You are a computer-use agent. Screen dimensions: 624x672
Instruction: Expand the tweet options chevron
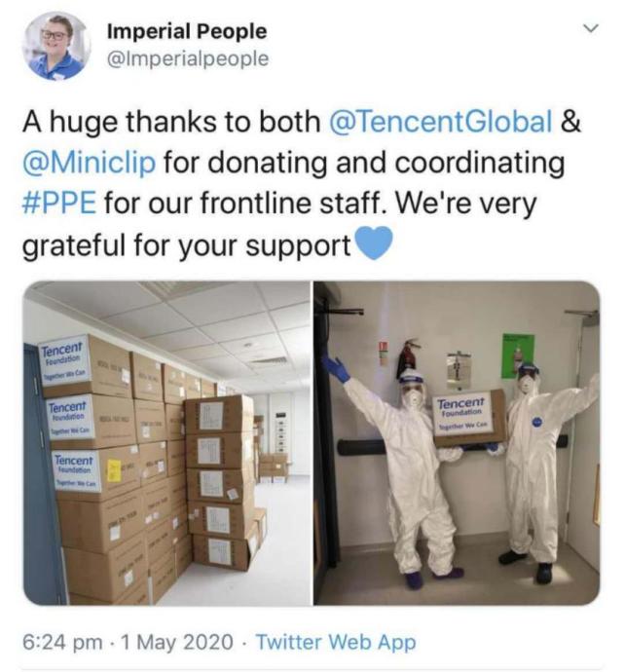tap(591, 28)
